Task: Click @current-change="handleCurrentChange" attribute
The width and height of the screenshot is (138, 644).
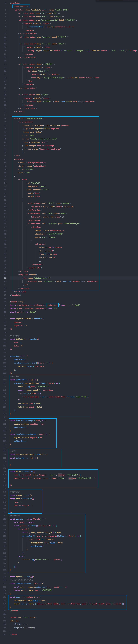Action: coord(42,149)
